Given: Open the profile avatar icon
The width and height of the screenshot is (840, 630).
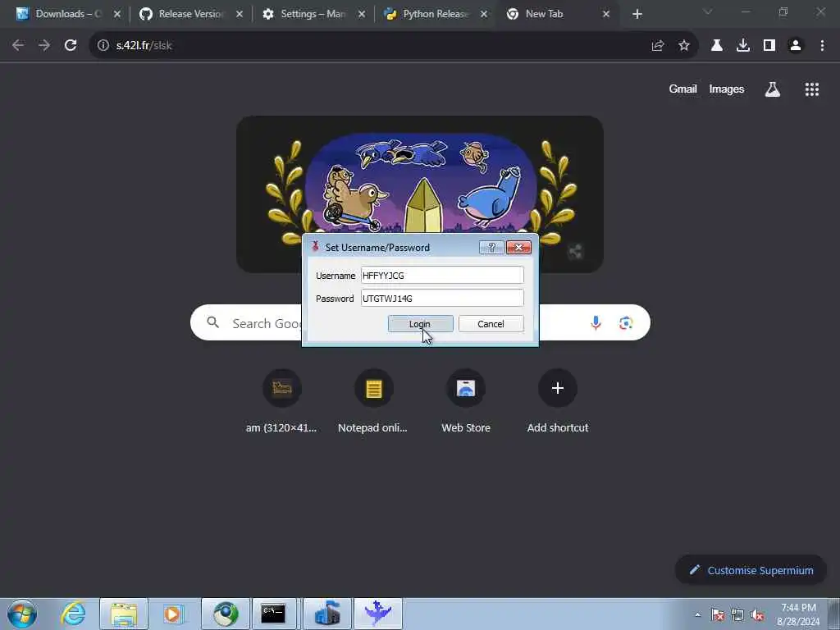Looking at the screenshot, I should (x=796, y=46).
